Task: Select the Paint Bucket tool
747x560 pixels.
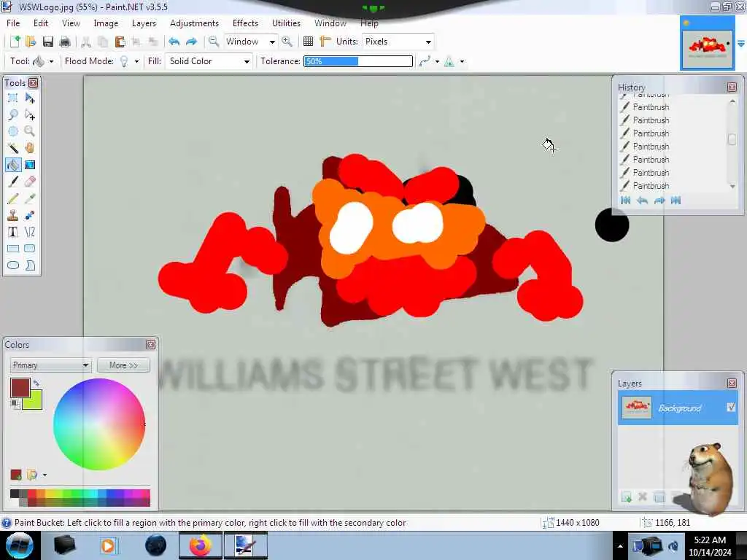Action: point(13,165)
